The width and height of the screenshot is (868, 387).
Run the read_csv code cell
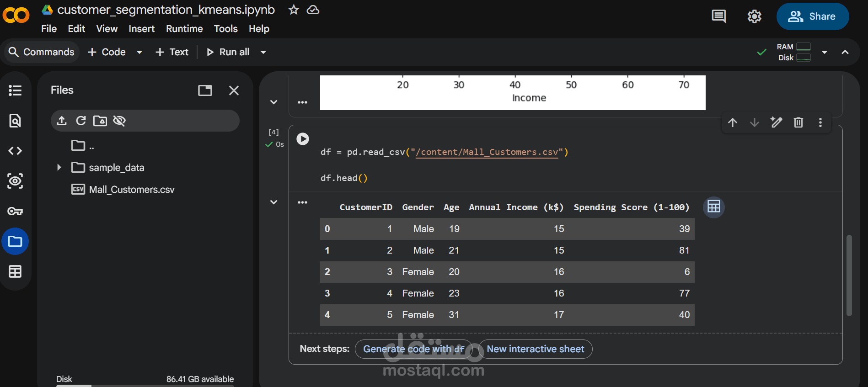[303, 139]
